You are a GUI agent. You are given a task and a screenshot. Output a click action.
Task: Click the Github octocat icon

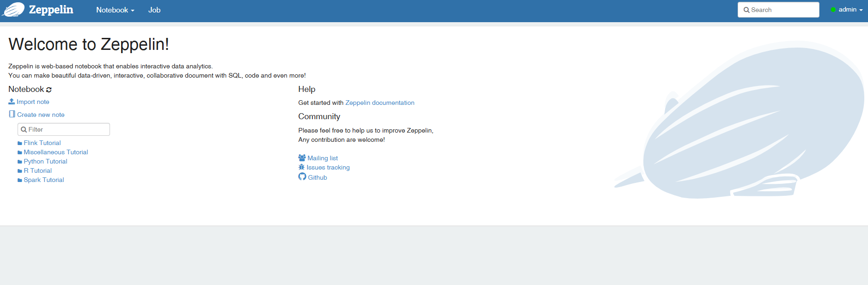[x=302, y=177]
